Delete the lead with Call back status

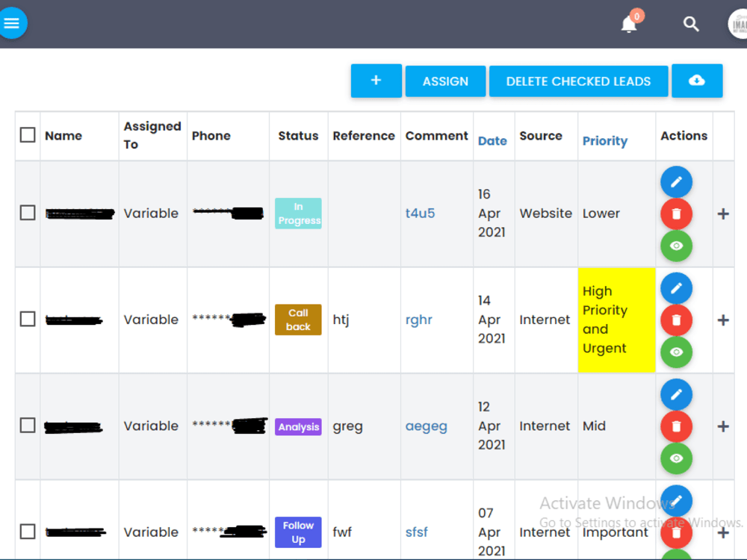tap(676, 320)
